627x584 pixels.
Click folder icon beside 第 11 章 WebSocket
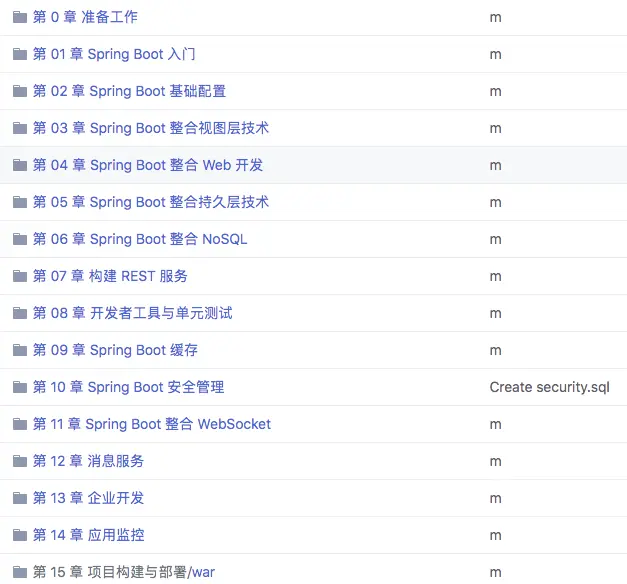20,424
